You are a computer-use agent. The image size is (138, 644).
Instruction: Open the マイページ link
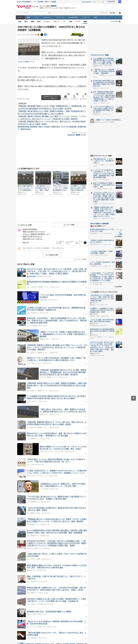[x=103, y=13]
